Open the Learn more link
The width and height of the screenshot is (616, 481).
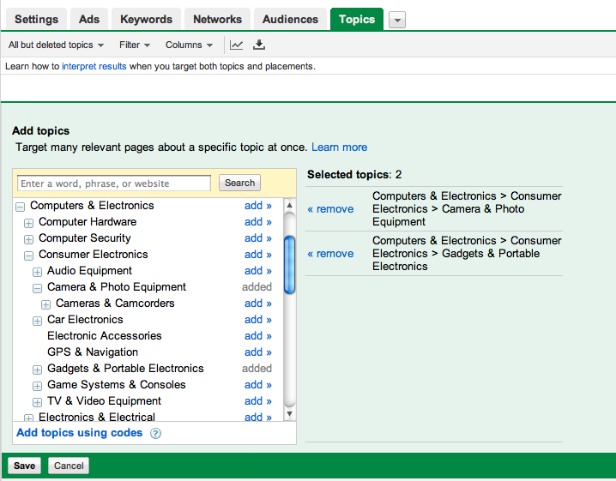339,147
